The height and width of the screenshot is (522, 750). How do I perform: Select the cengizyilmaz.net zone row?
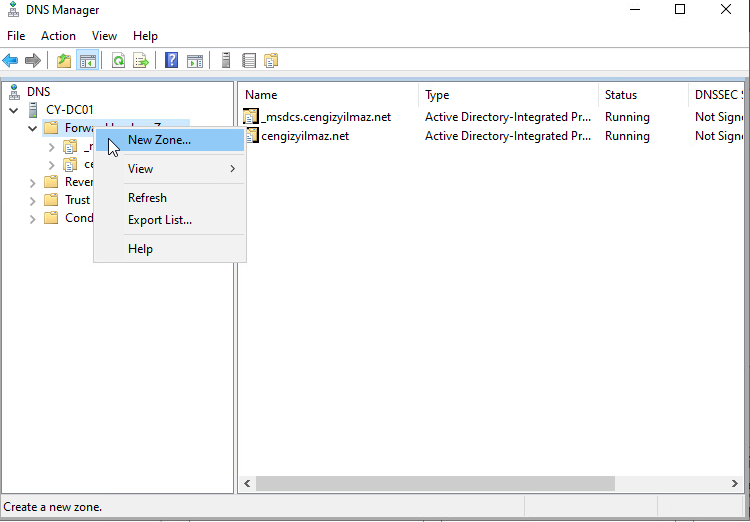pos(304,136)
